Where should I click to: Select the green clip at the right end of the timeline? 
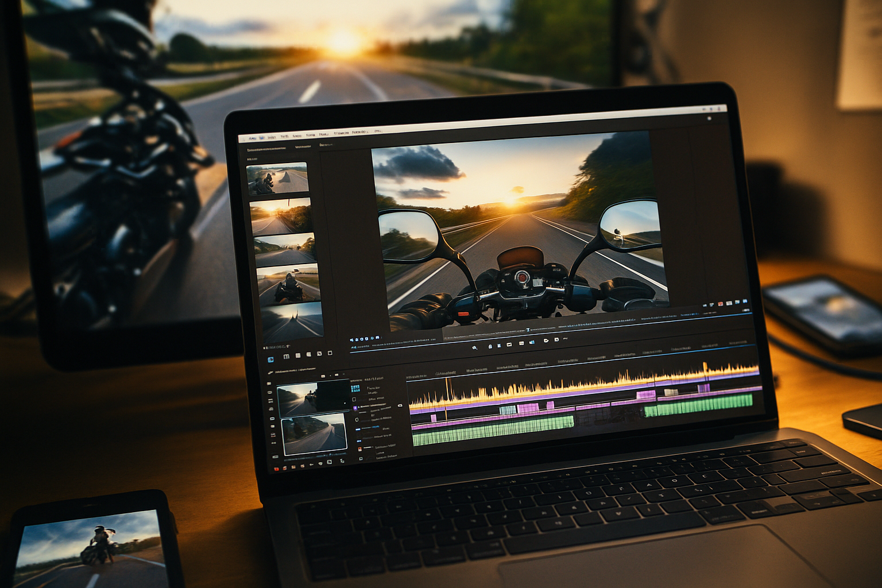coord(698,404)
